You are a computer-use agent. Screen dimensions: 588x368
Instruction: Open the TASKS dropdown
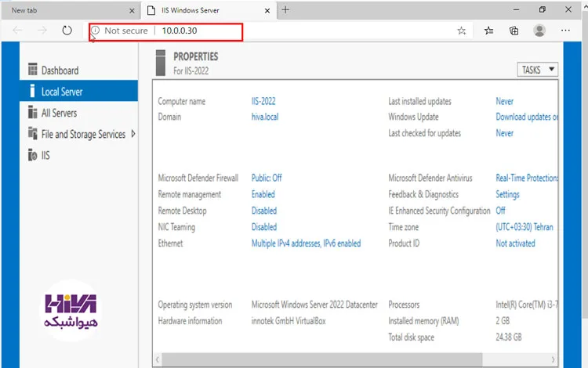pos(537,70)
